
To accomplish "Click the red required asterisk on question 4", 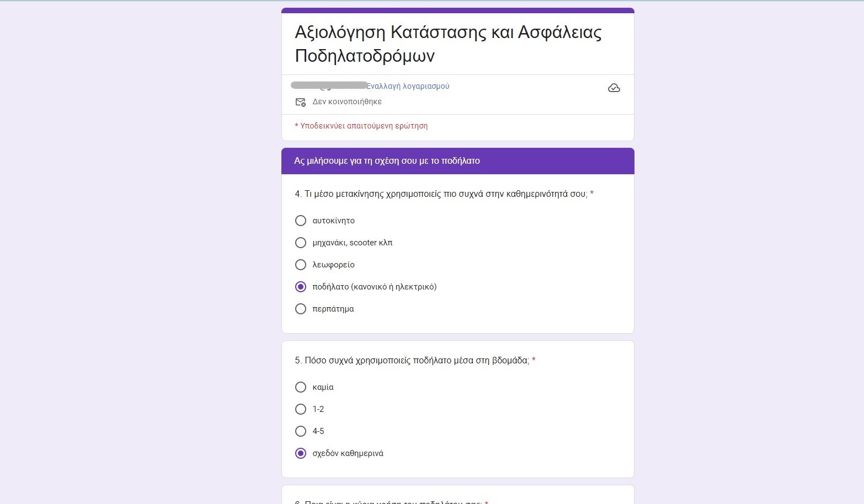I will point(592,194).
